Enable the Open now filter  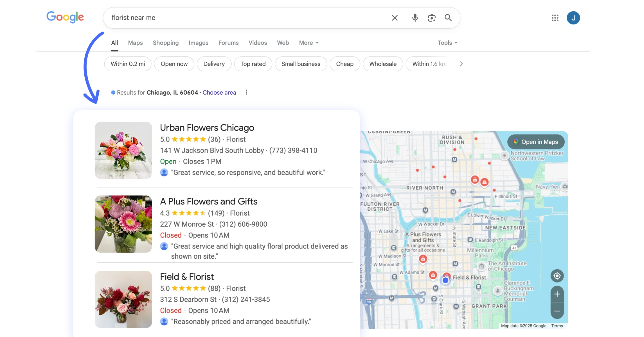tap(174, 64)
